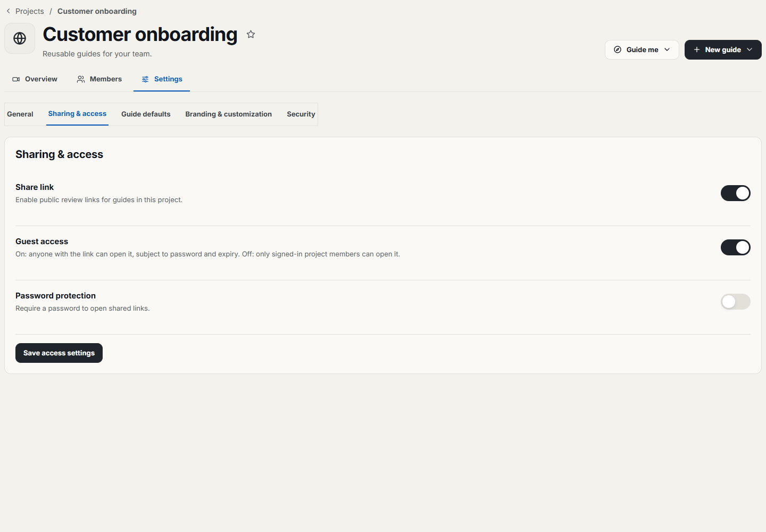Click the 'Guest access' setting label

(41, 242)
